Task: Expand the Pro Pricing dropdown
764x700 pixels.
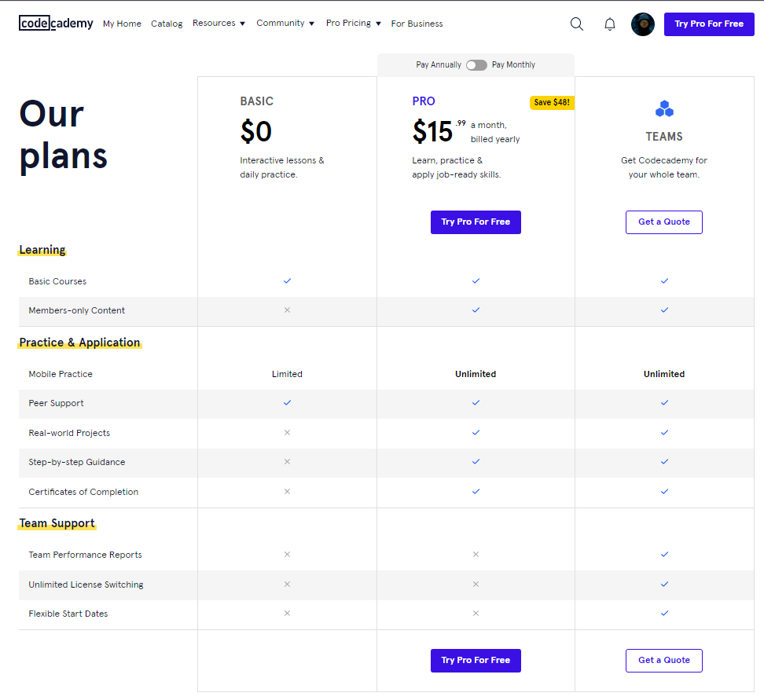Action: tap(353, 24)
